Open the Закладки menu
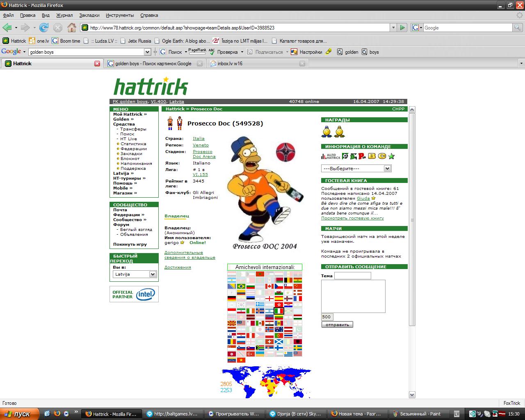 click(x=89, y=15)
